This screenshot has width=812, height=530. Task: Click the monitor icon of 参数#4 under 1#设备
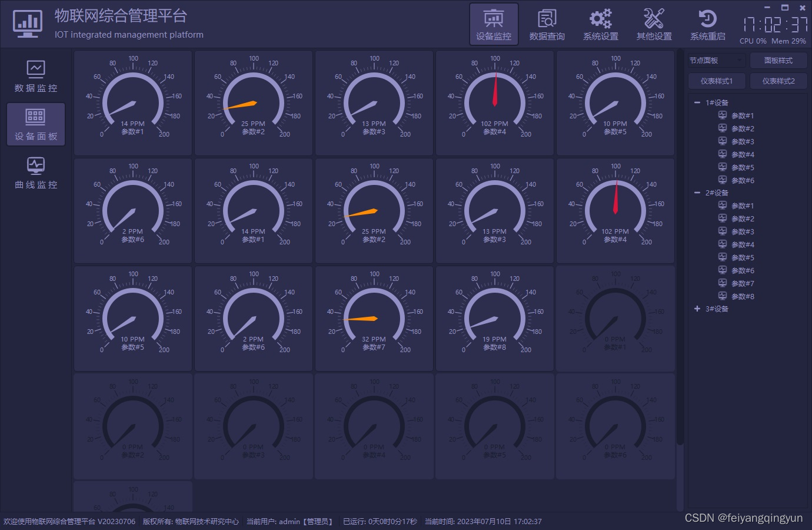click(723, 154)
